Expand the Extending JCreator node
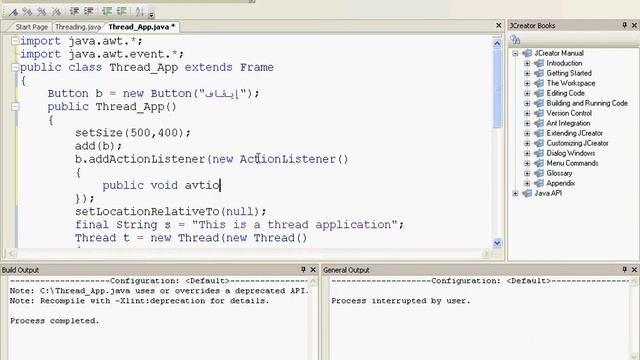The width and height of the screenshot is (640, 360). pos(527,133)
